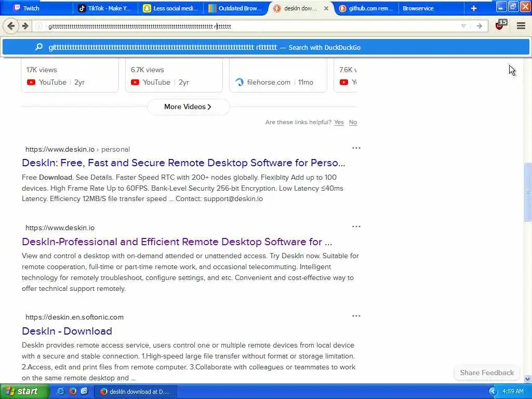Click the TikTok tab favicon

pos(82,8)
